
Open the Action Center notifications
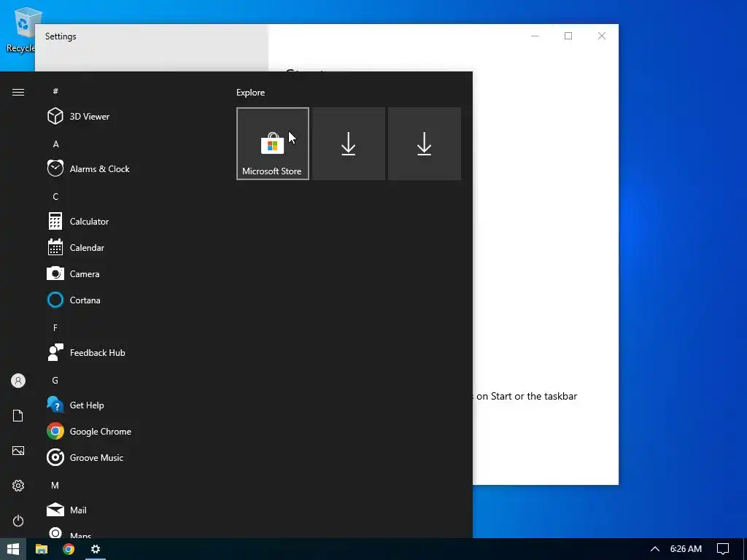click(723, 549)
